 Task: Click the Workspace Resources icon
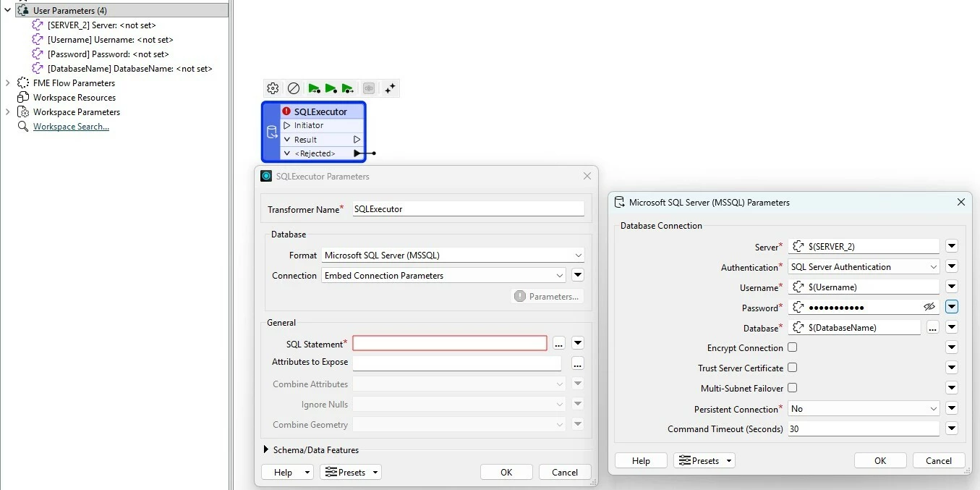click(23, 97)
